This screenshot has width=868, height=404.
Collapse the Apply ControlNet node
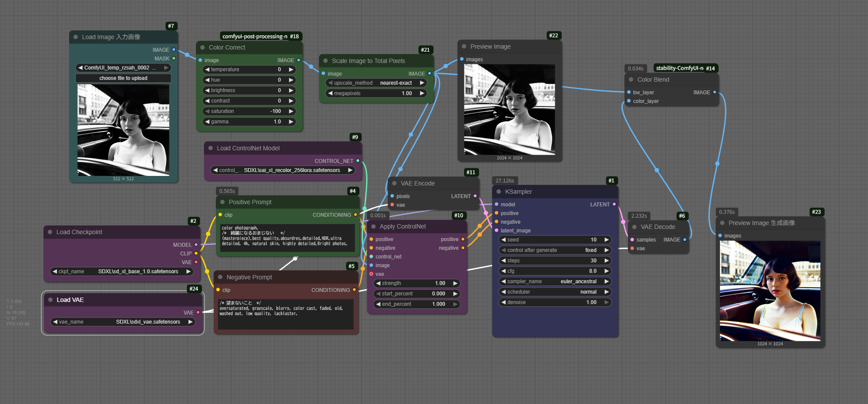(x=373, y=226)
